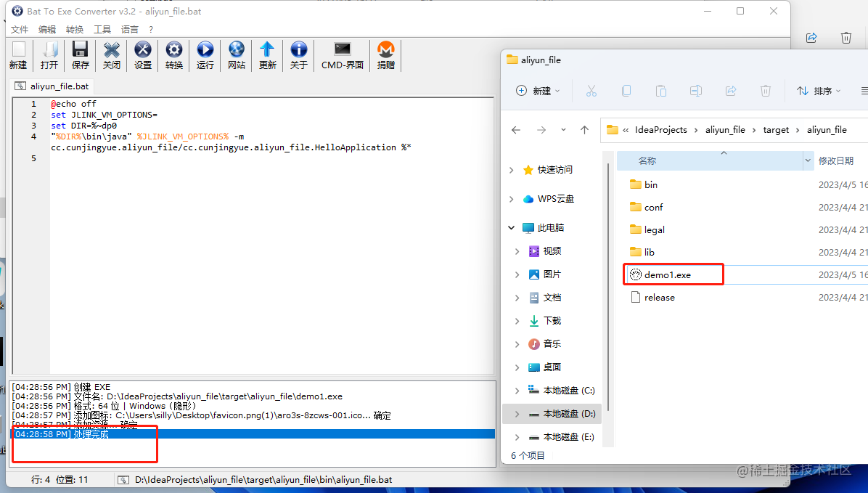Select the 捐赠 (Donate) toolbar icon
The height and width of the screenshot is (493, 868).
click(x=385, y=56)
